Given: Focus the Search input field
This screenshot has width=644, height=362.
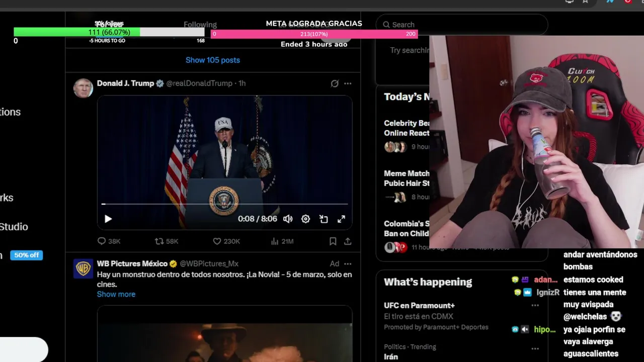Looking at the screenshot, I should coord(462,25).
